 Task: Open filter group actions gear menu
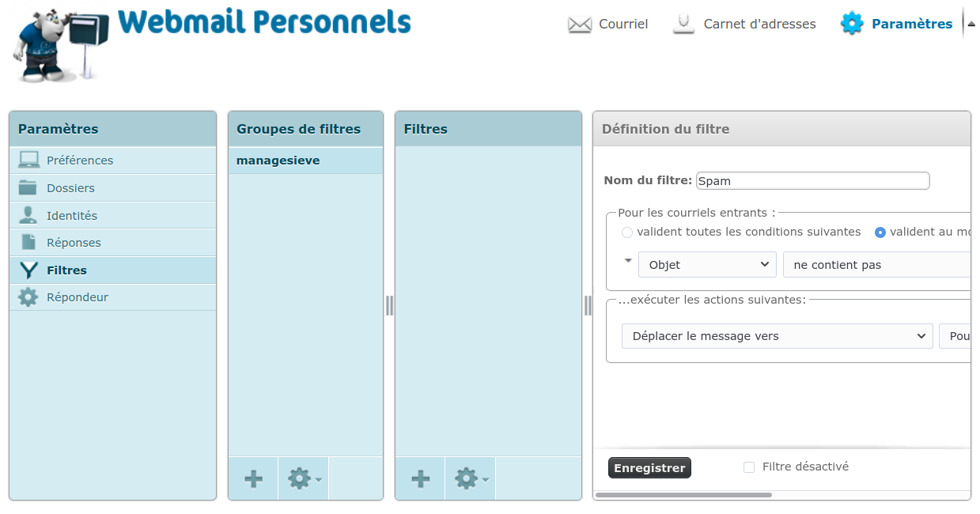click(303, 478)
